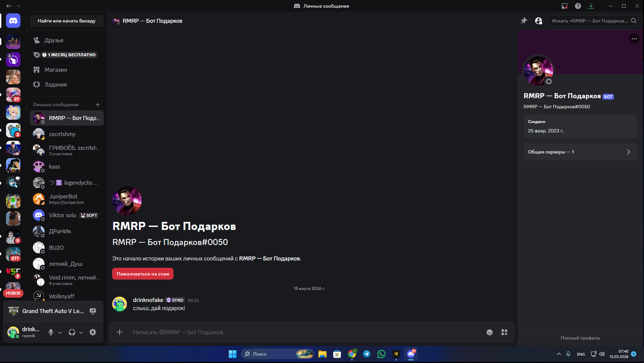The height and width of the screenshot is (363, 644).
Task: Click the Discord home button
Action: tap(13, 20)
